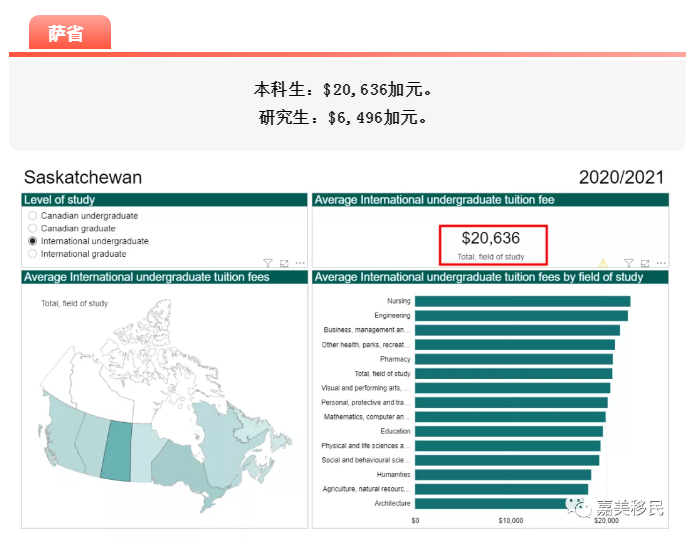Click the WeChat logo watermark
The height and width of the screenshot is (552, 689).
click(x=581, y=509)
